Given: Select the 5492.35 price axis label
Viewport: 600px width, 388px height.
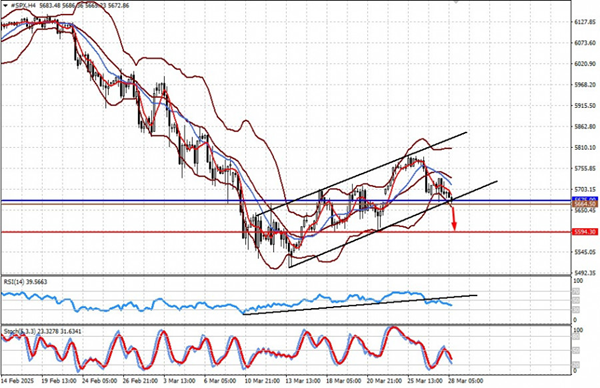Looking at the screenshot, I should click(585, 273).
